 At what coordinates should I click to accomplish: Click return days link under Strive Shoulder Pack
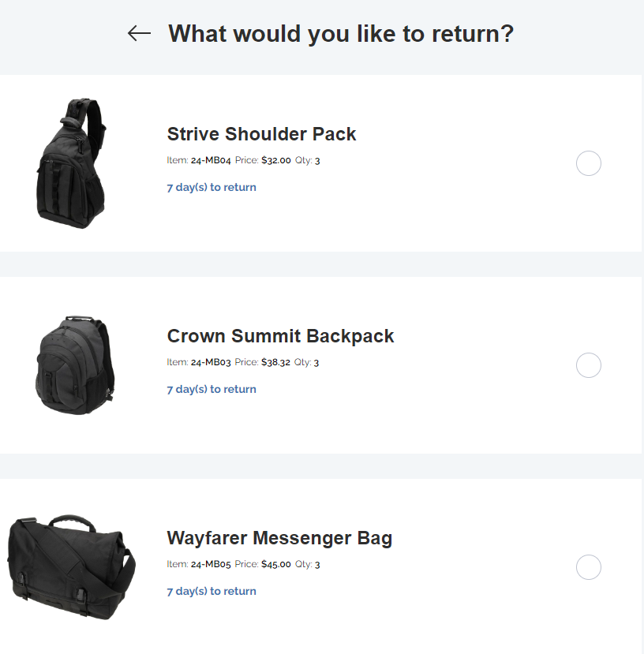pos(212,187)
